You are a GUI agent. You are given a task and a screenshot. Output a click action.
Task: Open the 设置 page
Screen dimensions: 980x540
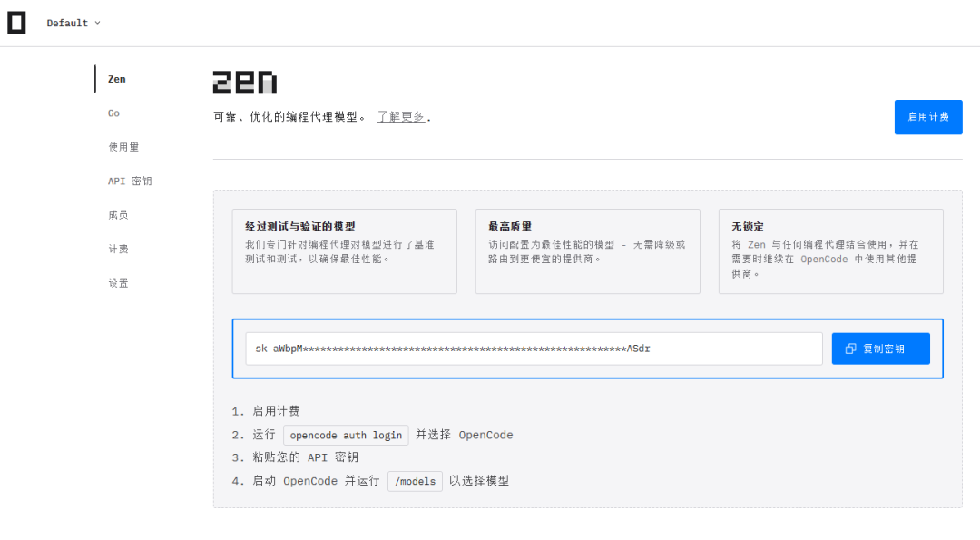tap(118, 282)
